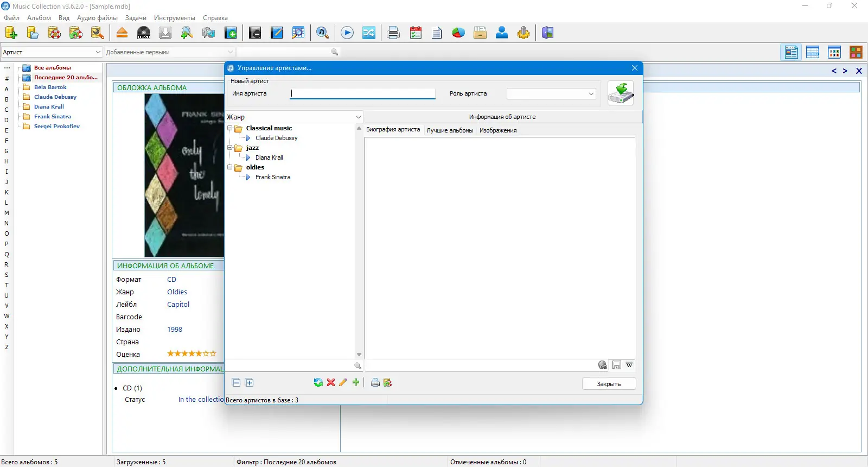Click the red X delete artist icon
The height and width of the screenshot is (467, 868).
[331, 383]
